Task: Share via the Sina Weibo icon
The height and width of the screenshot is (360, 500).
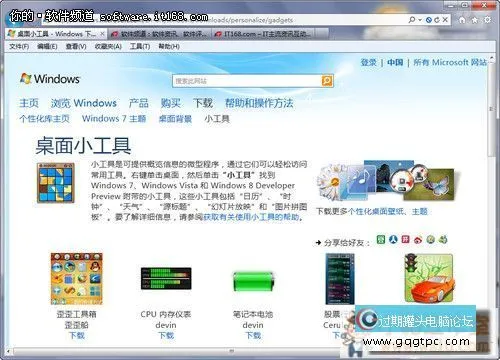Action: pyautogui.click(x=418, y=239)
